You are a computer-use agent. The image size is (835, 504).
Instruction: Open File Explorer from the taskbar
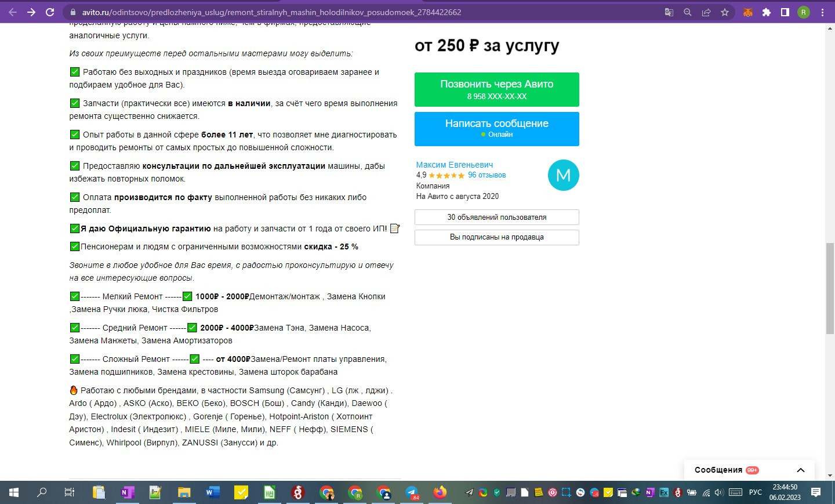[184, 492]
